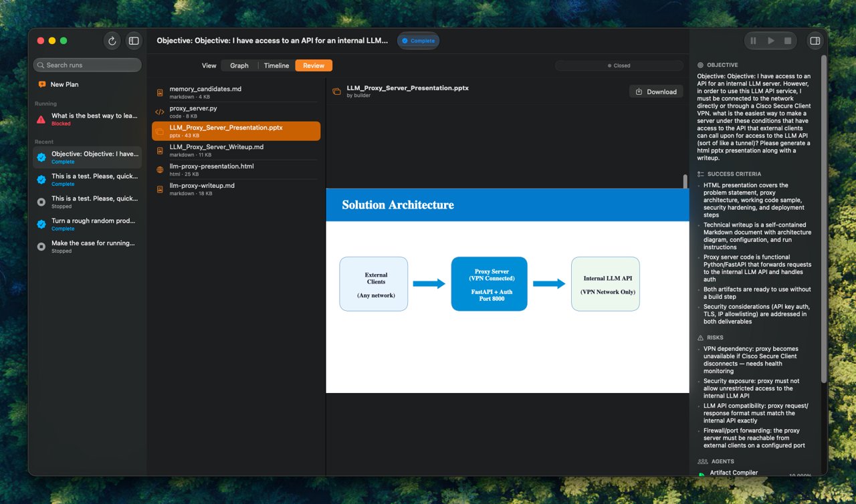The width and height of the screenshot is (856, 504).
Task: Switch to the Graph view tab
Action: tap(239, 66)
